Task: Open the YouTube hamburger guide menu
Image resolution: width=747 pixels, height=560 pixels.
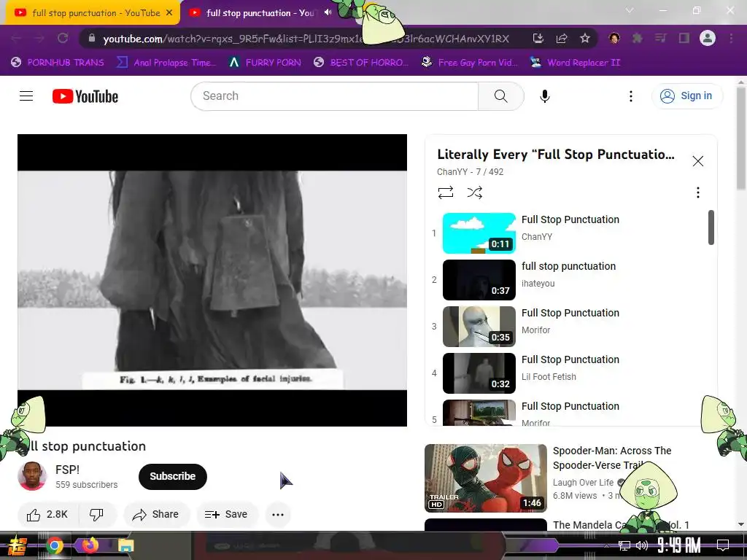Action: [26, 96]
